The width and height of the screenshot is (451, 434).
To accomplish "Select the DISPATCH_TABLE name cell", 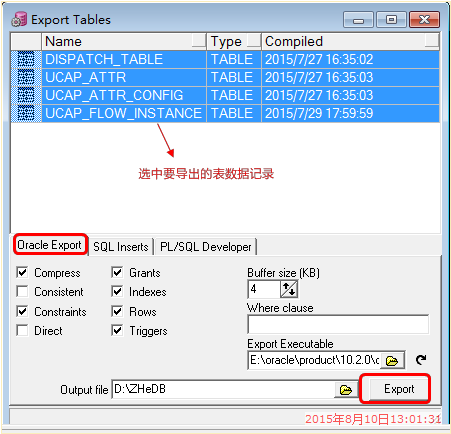I will click(x=124, y=60).
